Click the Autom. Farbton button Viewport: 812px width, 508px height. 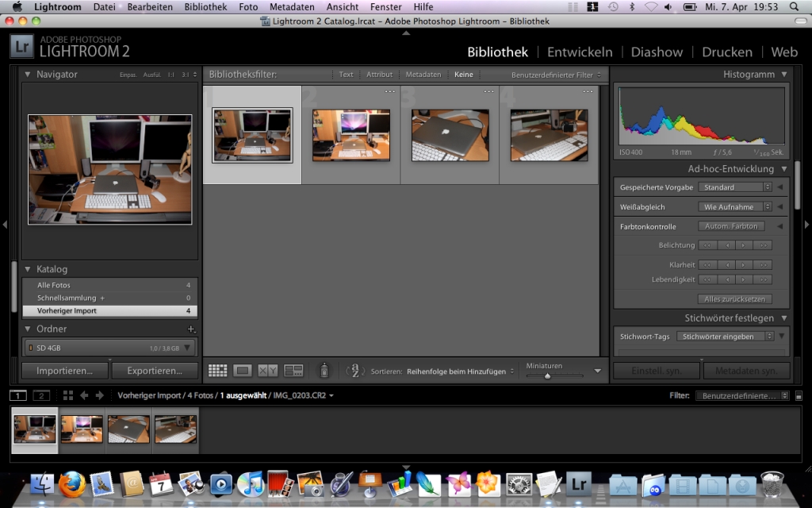(731, 226)
